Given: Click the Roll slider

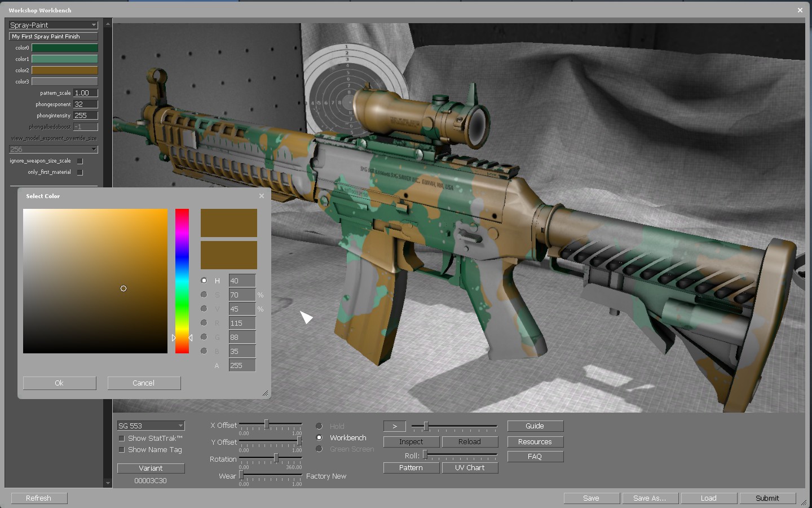Looking at the screenshot, I should 460,455.
